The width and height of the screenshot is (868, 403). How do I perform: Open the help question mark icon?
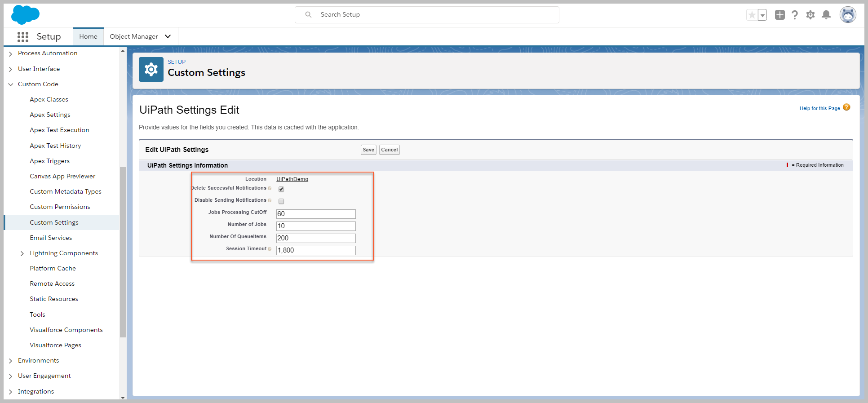click(795, 15)
